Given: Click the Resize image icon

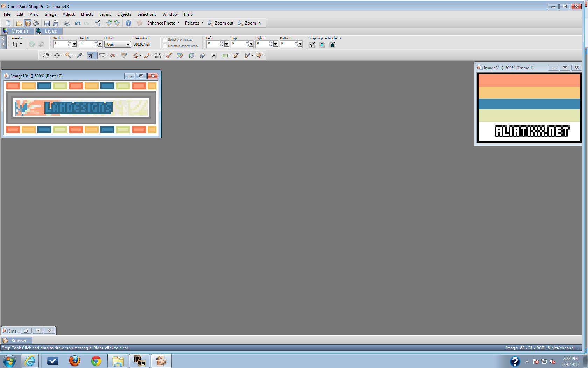Looking at the screenshot, I should click(98, 23).
